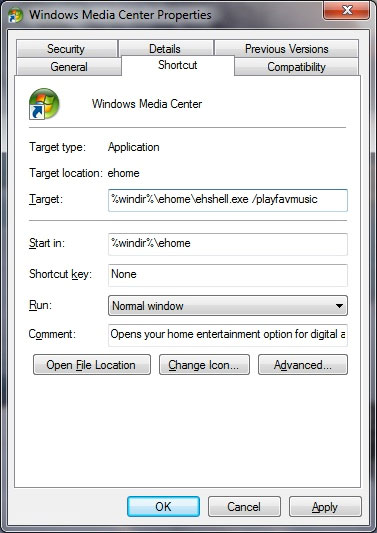The height and width of the screenshot is (533, 377).
Task: Confirm changes with the OK button
Action: tap(164, 506)
